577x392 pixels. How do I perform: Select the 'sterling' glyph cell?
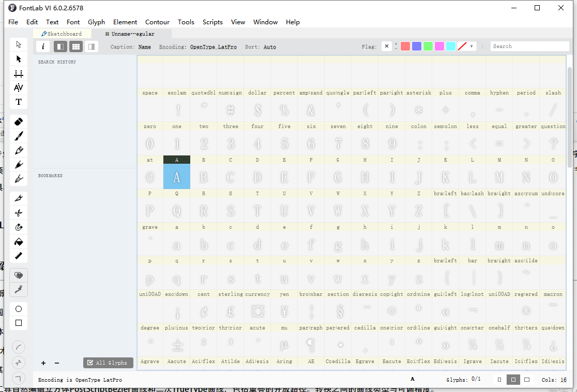pos(231,307)
